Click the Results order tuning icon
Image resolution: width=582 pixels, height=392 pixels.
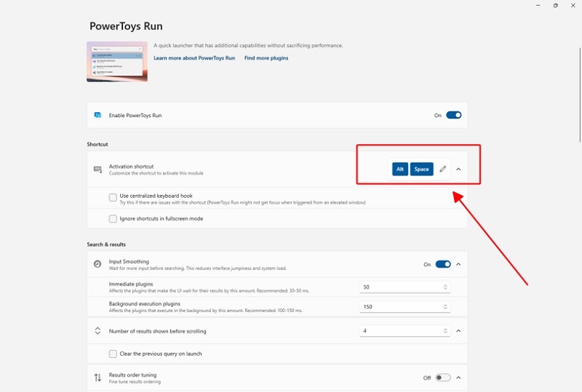click(97, 377)
